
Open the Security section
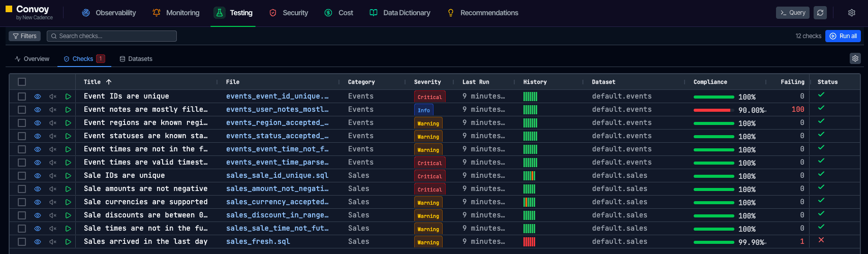[x=289, y=13]
